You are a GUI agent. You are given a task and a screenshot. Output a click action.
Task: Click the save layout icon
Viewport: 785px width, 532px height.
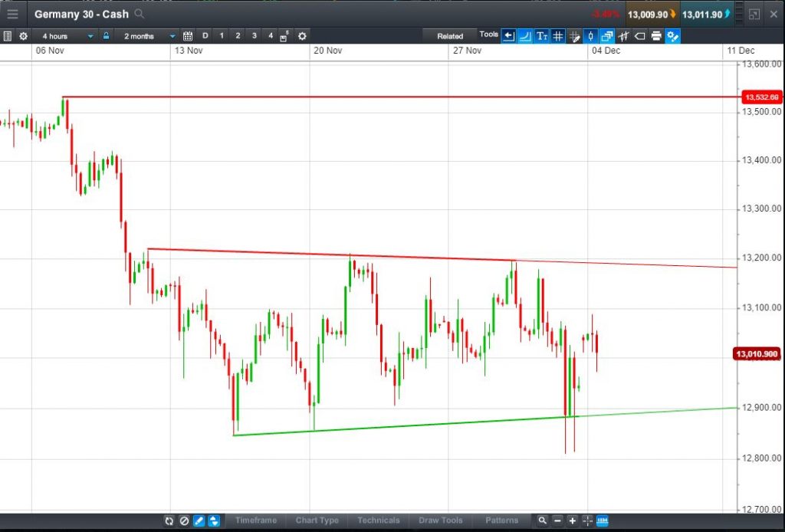click(284, 37)
